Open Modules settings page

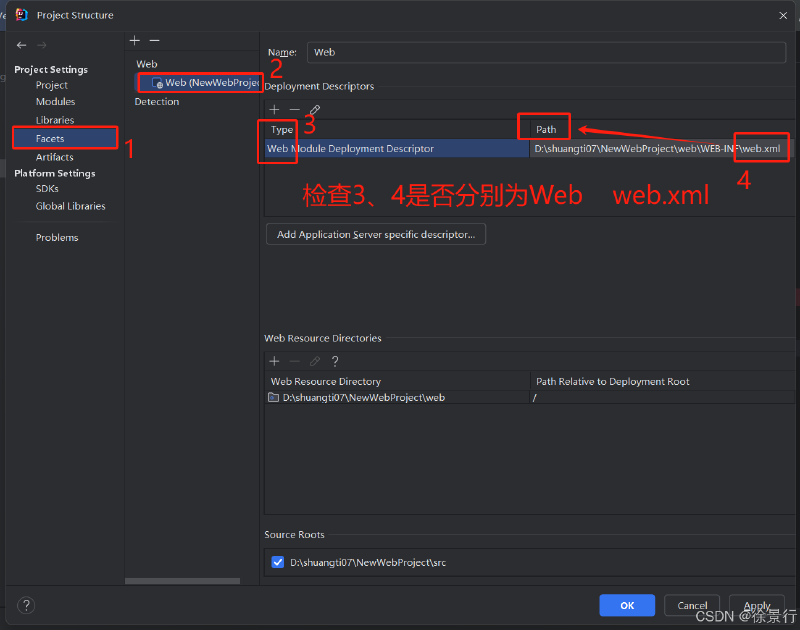[55, 102]
